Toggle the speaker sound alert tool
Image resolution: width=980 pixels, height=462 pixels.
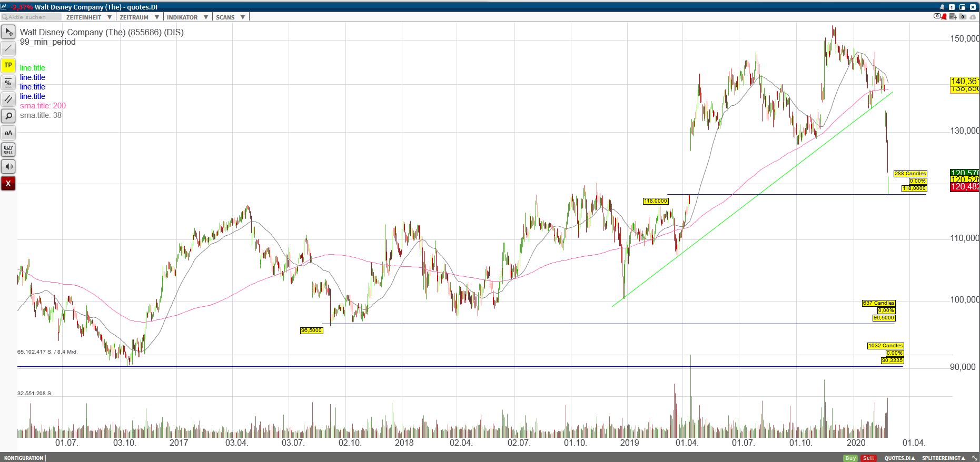coord(8,167)
